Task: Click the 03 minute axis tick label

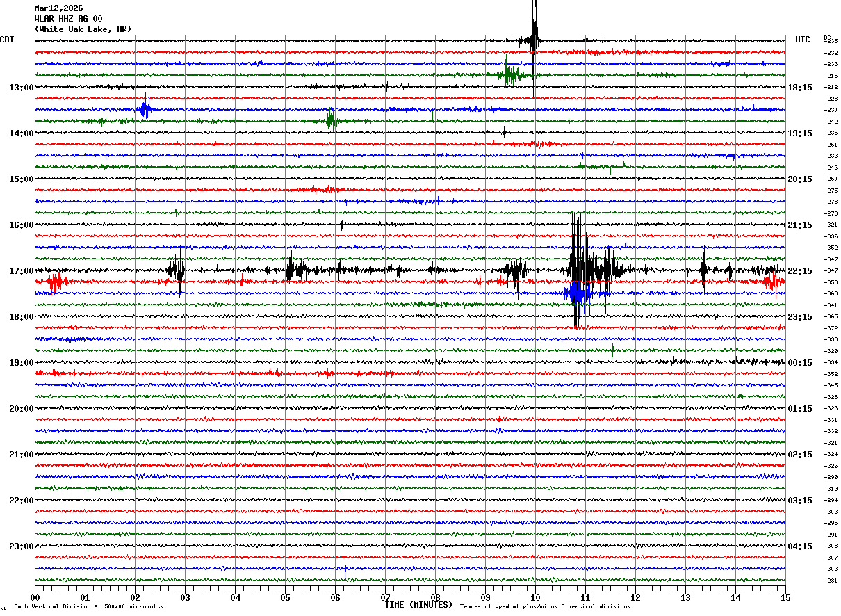Action: pos(185,597)
